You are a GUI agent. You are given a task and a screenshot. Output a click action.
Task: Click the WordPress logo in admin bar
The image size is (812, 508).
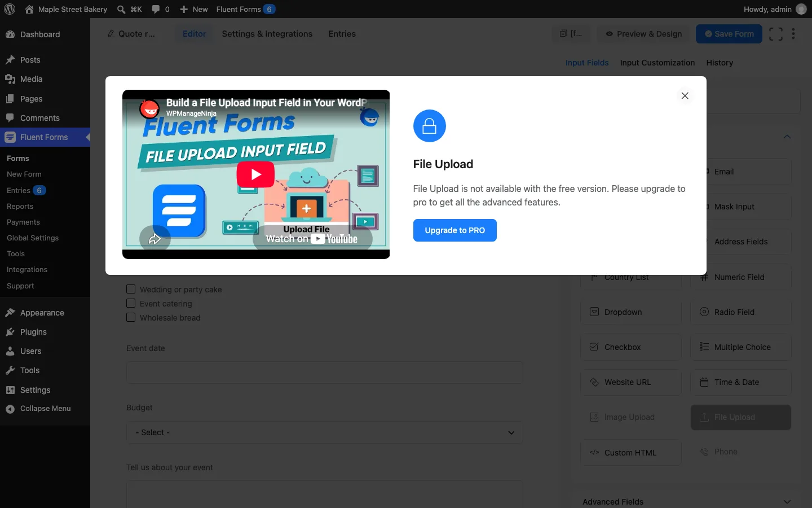click(x=10, y=9)
